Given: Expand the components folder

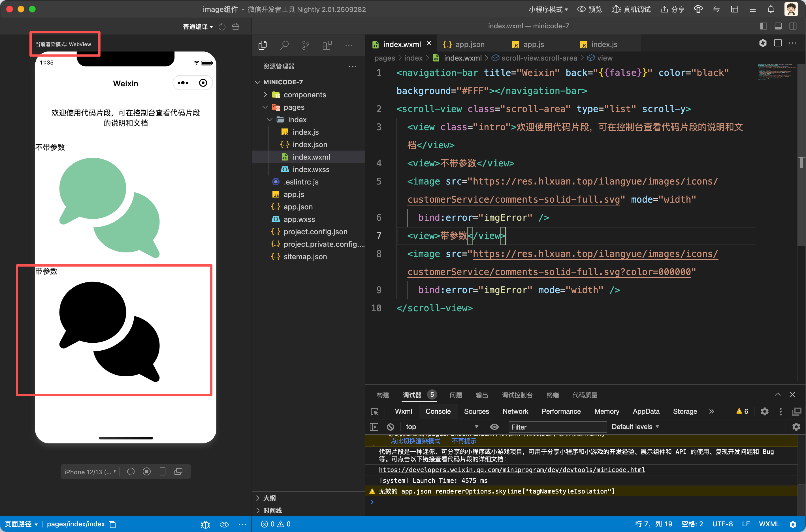Looking at the screenshot, I should coord(304,95).
